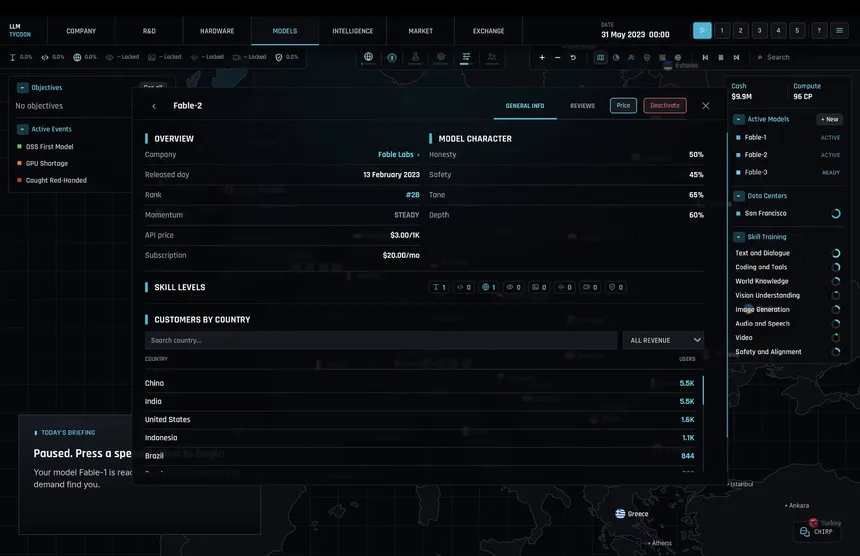Click the customers list scrollbar

click(703, 390)
